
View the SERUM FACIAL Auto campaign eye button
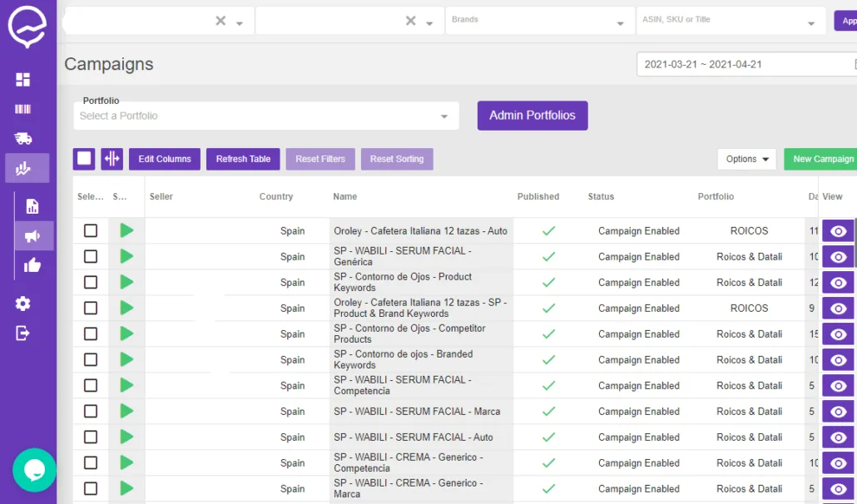tap(838, 437)
